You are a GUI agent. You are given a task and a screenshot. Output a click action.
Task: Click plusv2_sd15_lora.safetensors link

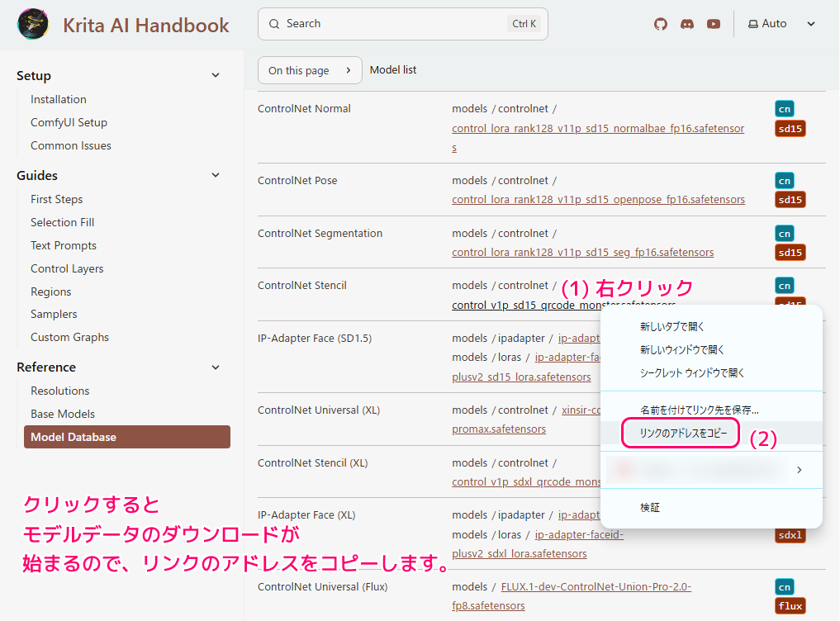point(521,377)
